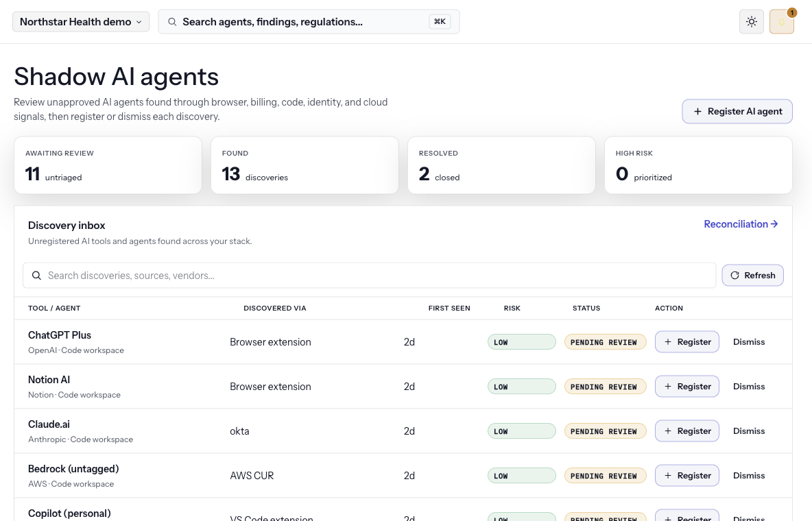Click the Resolved 2 closed card

501,165
